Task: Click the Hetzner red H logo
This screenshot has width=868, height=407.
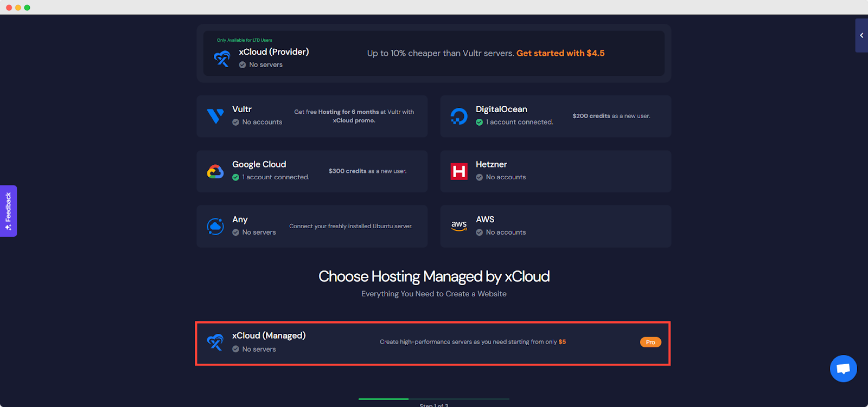Action: [459, 171]
